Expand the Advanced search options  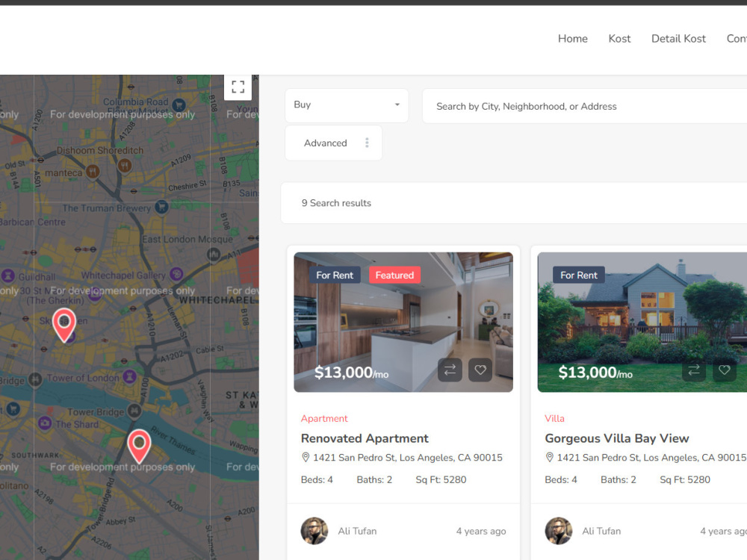(x=333, y=143)
